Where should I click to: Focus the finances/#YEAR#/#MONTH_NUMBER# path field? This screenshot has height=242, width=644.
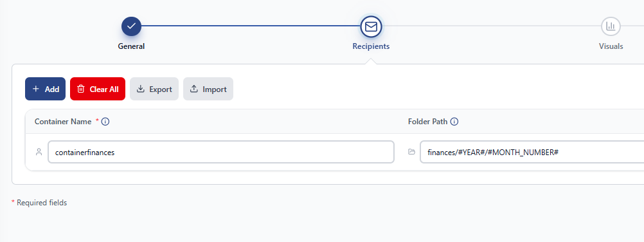532,153
